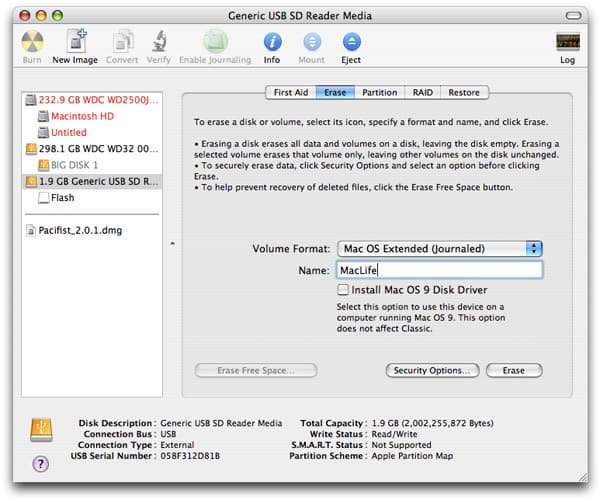
Task: Select the Untitled volume
Action: (x=92, y=132)
